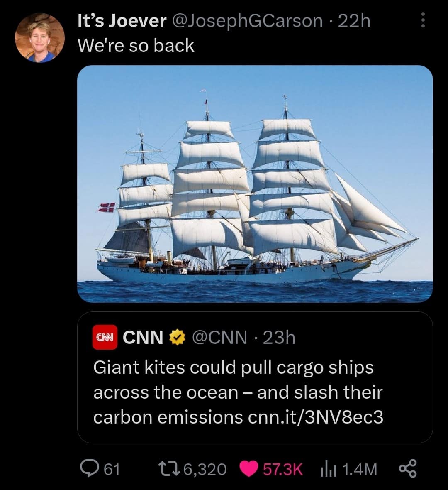The width and height of the screenshot is (448, 490).
Task: Open the cnn.it/3NV8ec3 link
Action: [315, 417]
